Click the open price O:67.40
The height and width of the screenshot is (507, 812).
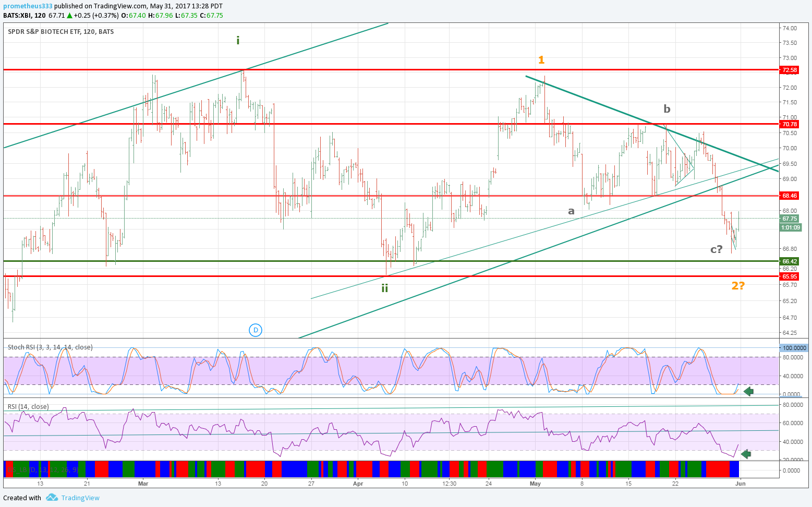point(134,16)
